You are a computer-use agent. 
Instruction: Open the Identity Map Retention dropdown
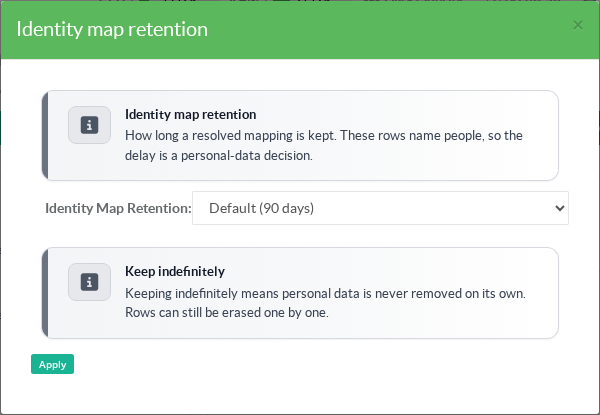380,208
